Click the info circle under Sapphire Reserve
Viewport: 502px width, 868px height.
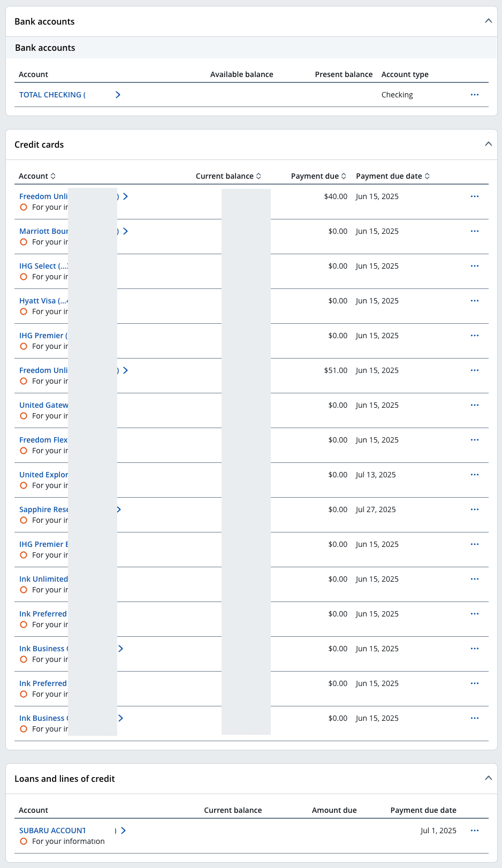tap(24, 520)
